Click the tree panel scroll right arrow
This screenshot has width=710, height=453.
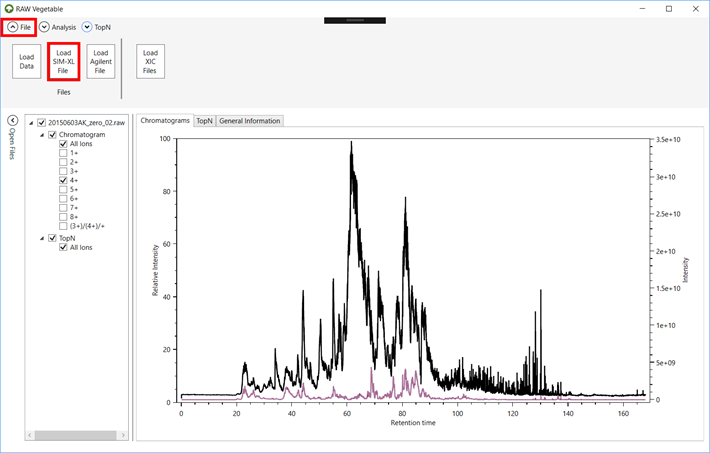point(123,435)
